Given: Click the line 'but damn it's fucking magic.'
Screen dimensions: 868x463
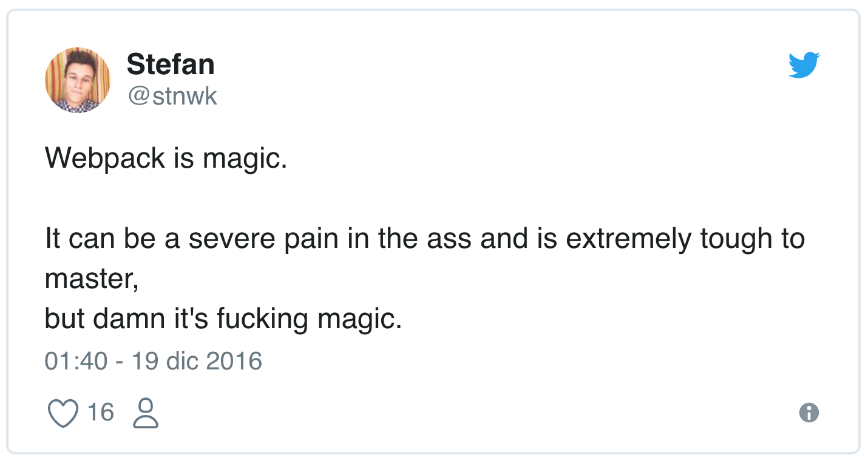Looking at the screenshot, I should 223,319.
